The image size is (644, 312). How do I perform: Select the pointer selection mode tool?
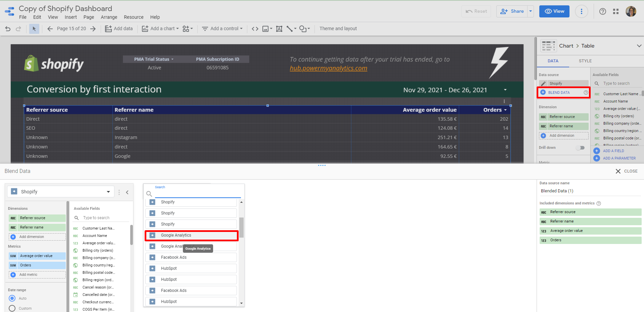[34, 29]
